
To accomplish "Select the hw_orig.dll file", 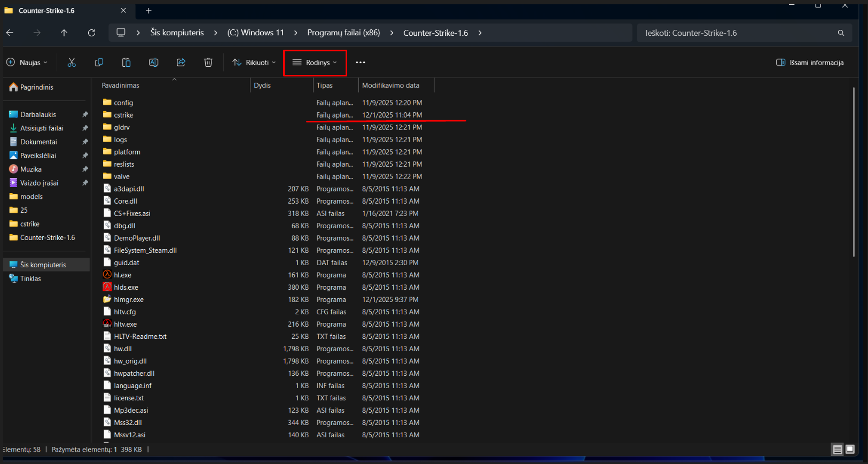I will point(130,361).
